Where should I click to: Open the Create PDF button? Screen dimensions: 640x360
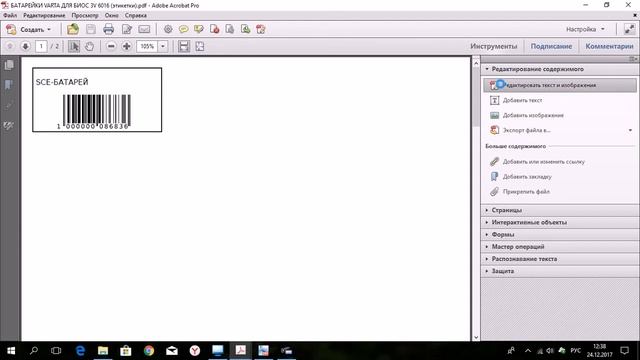coord(28,29)
